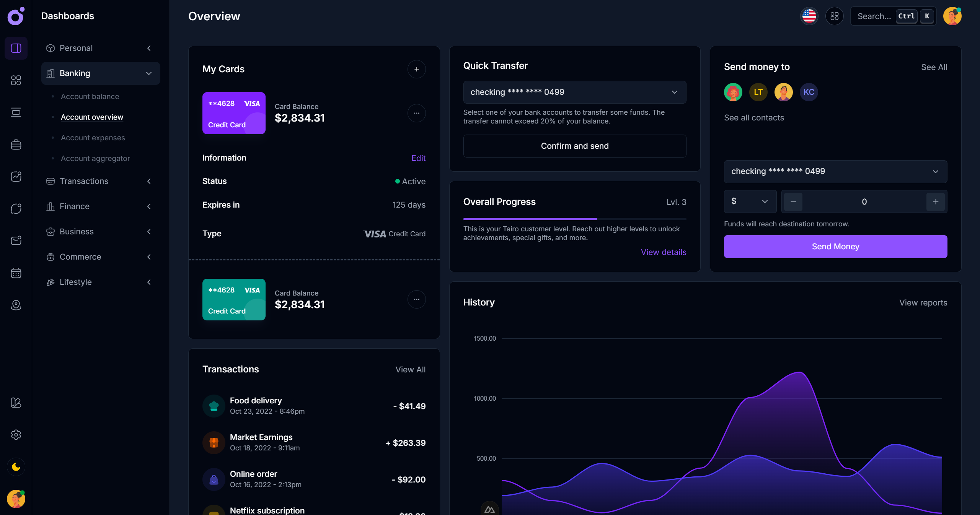The height and width of the screenshot is (515, 980).
Task: Click View details under Overall Progress bar
Action: tap(663, 252)
